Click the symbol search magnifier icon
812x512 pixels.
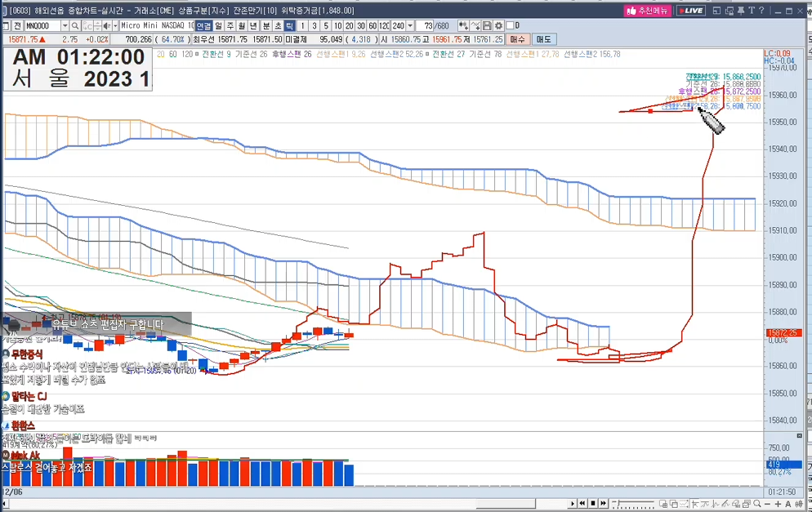click(75, 26)
